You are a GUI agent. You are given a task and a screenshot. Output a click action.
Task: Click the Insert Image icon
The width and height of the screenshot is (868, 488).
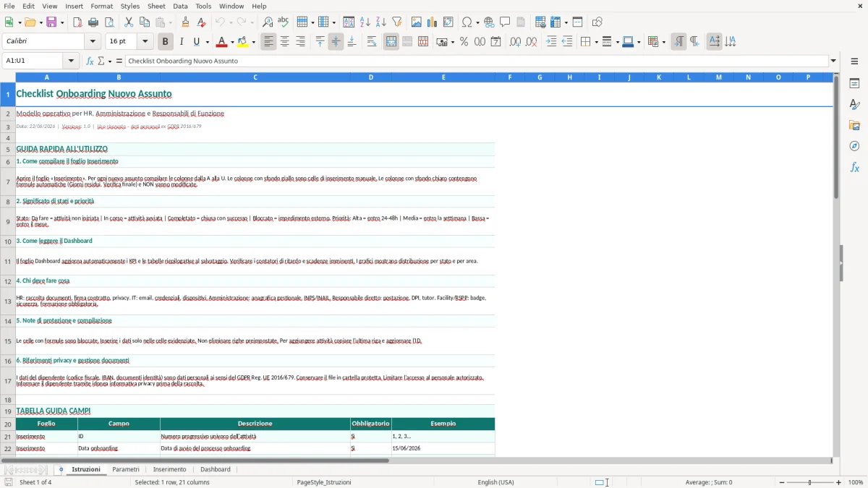tap(417, 22)
